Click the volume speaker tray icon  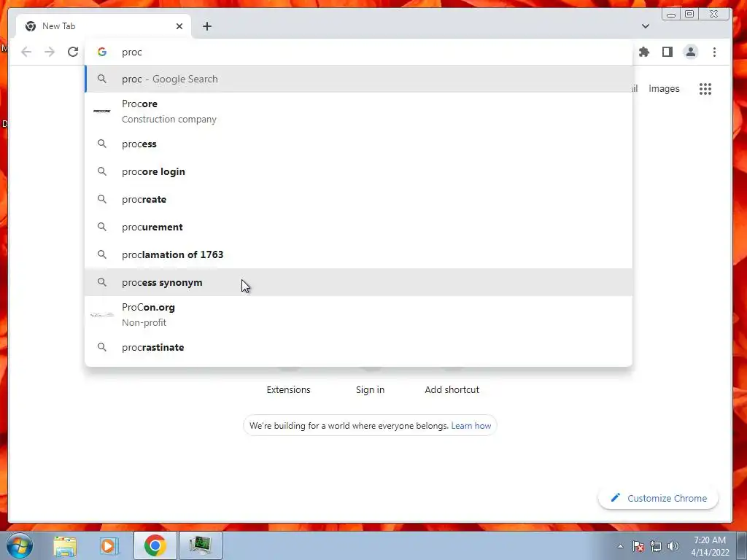pyautogui.click(x=673, y=546)
